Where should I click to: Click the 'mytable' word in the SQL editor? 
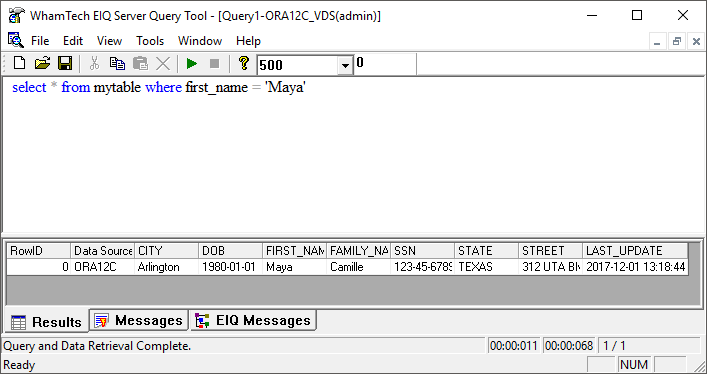click(x=117, y=88)
